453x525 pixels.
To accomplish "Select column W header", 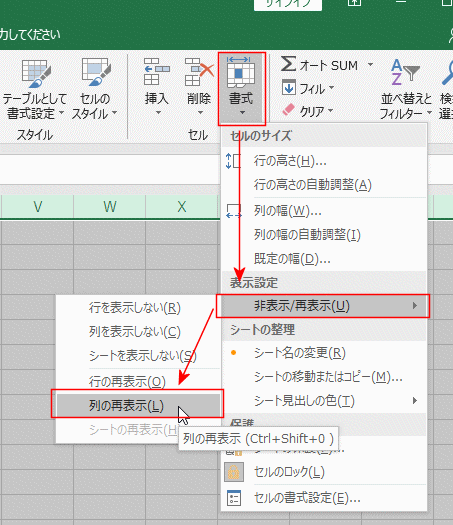I will (x=109, y=207).
